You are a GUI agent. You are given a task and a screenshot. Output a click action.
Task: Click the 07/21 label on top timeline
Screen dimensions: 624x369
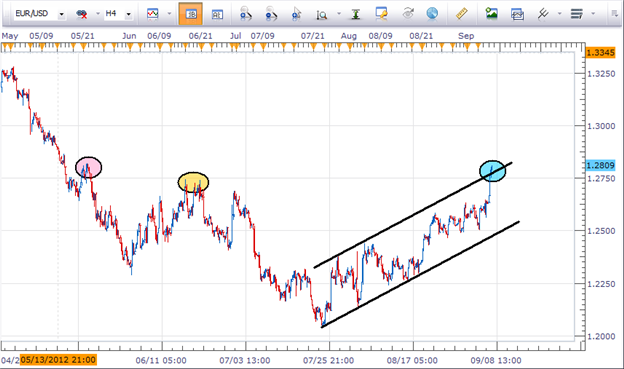click(x=313, y=36)
